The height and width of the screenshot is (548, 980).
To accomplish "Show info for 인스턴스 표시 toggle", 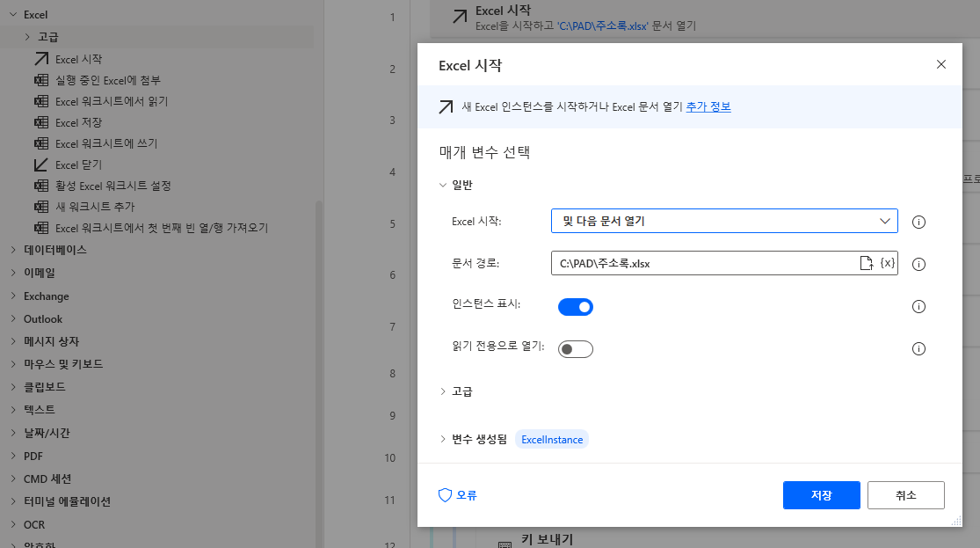I will click(x=918, y=306).
